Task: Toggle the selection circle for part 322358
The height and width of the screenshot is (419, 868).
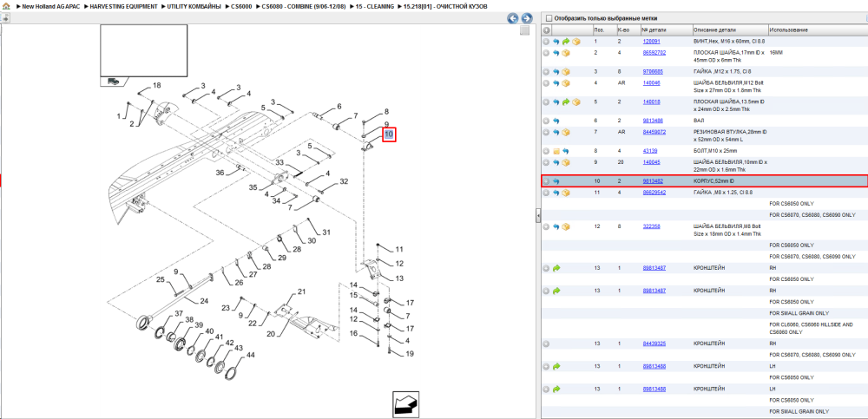Action: [546, 226]
